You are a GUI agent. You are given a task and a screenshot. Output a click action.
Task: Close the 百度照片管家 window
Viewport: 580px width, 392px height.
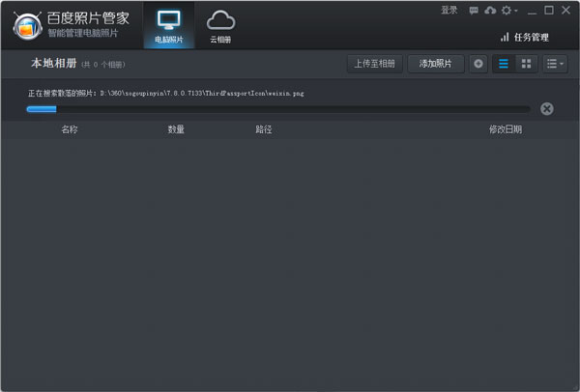(x=565, y=10)
